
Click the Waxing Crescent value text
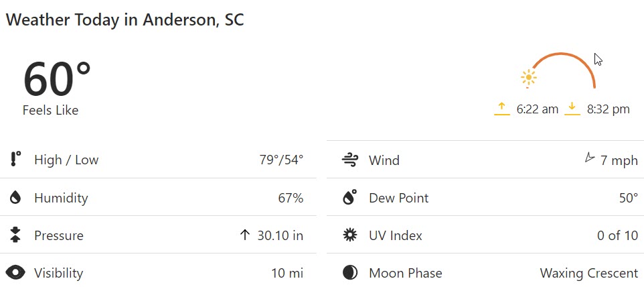point(589,273)
